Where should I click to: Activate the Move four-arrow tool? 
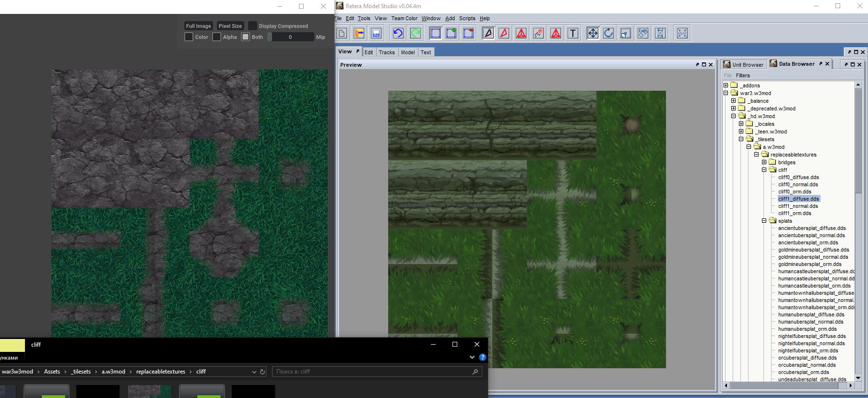pos(593,33)
